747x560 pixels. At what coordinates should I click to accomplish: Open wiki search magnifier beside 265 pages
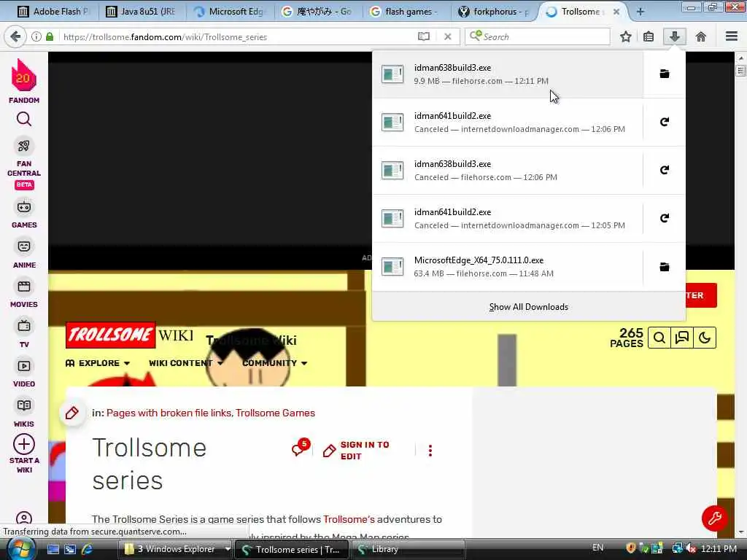coord(659,338)
